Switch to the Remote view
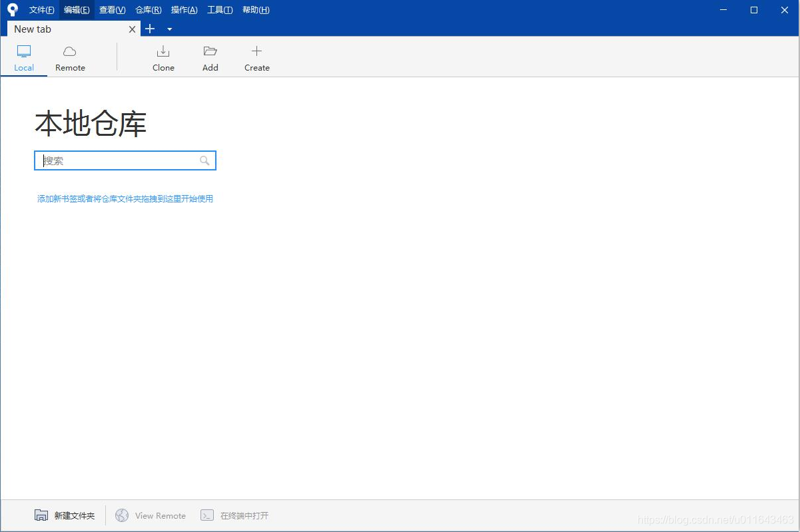This screenshot has height=532, width=800. (69, 57)
